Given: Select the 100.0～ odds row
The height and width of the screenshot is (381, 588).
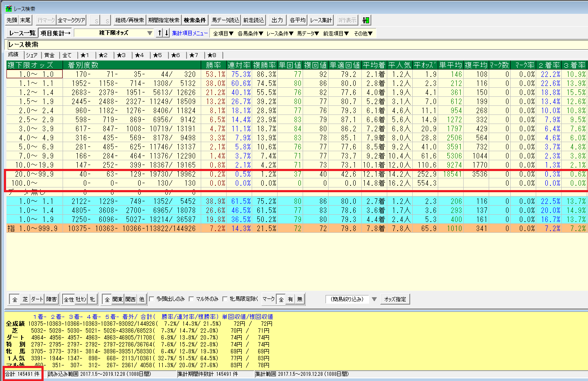Looking at the screenshot, I should tap(297, 183).
